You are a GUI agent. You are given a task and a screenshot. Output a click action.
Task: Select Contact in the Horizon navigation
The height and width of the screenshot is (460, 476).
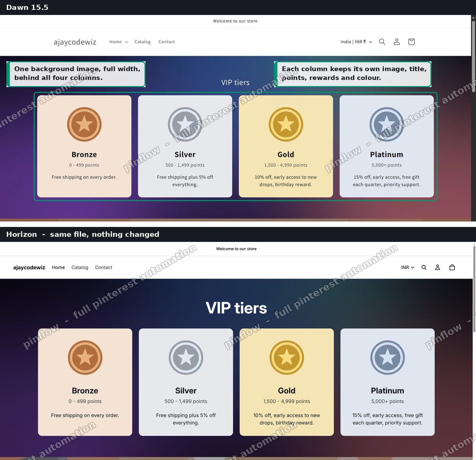click(x=103, y=267)
